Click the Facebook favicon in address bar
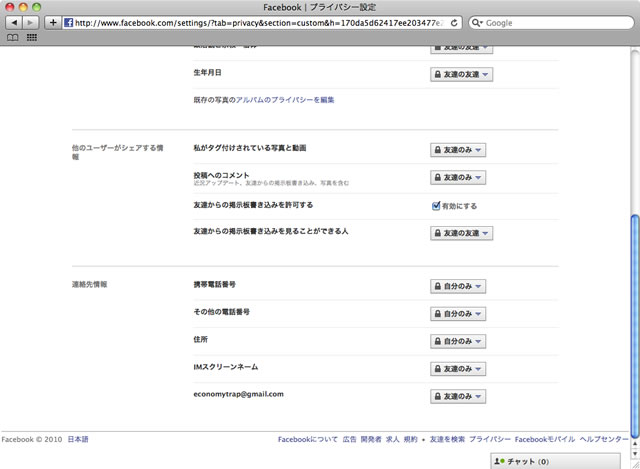 click(x=69, y=23)
